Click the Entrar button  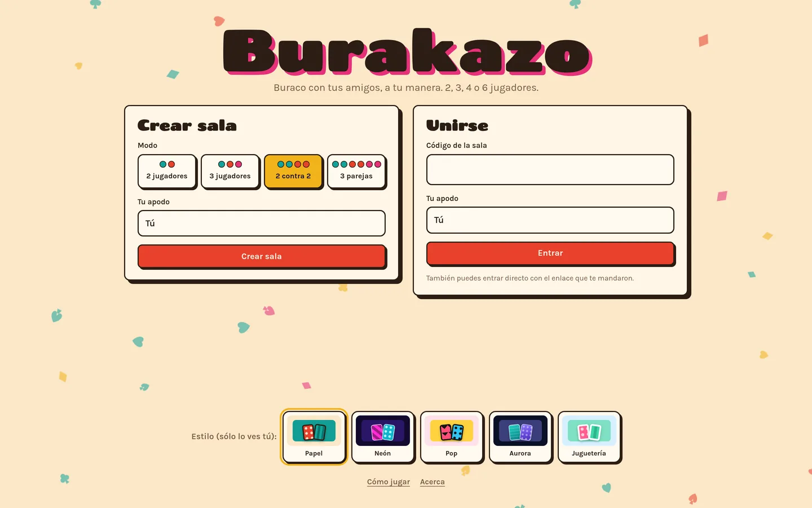click(550, 253)
